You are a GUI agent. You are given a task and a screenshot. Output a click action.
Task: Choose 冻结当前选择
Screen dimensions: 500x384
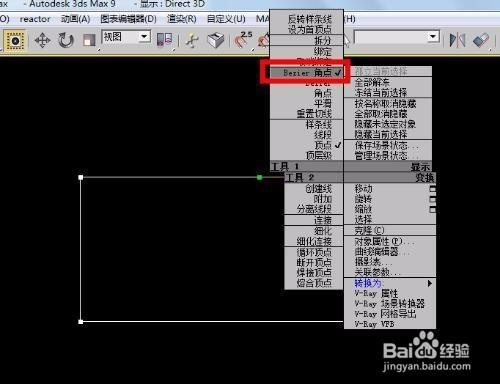point(381,93)
